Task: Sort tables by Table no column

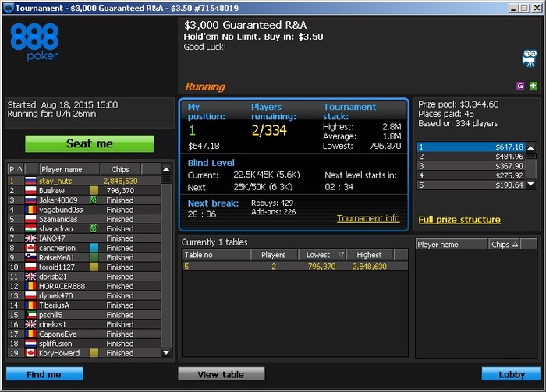Action: [216, 255]
